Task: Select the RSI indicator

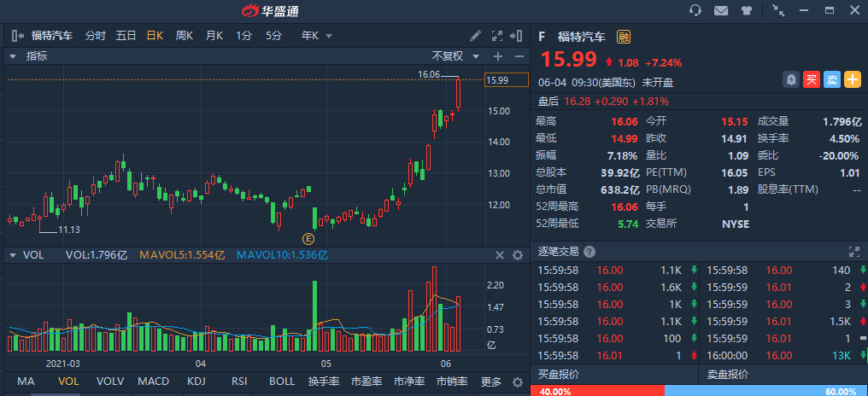Action: pos(239,381)
